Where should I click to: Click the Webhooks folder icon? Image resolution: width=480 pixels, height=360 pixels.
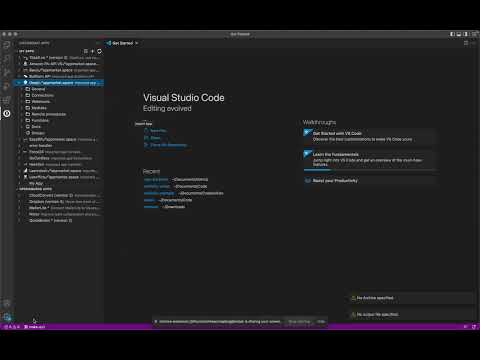(x=28, y=102)
